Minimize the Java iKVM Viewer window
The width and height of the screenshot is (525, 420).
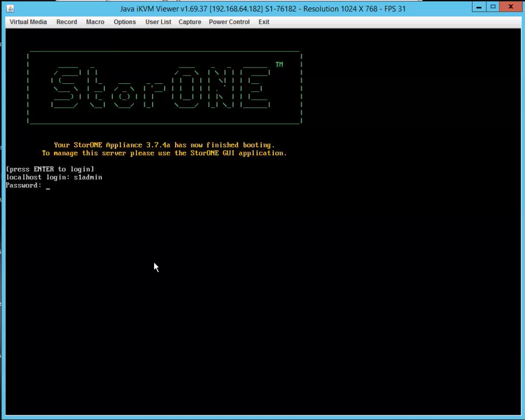pyautogui.click(x=480, y=7)
